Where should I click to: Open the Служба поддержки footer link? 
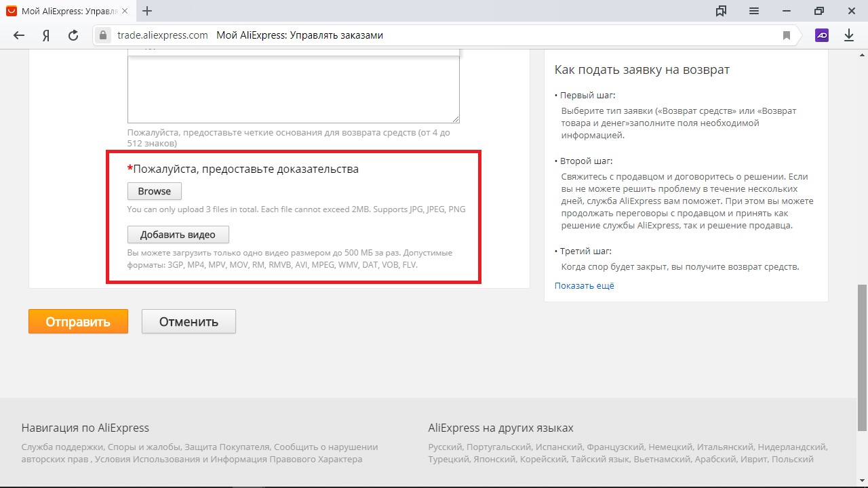click(63, 447)
